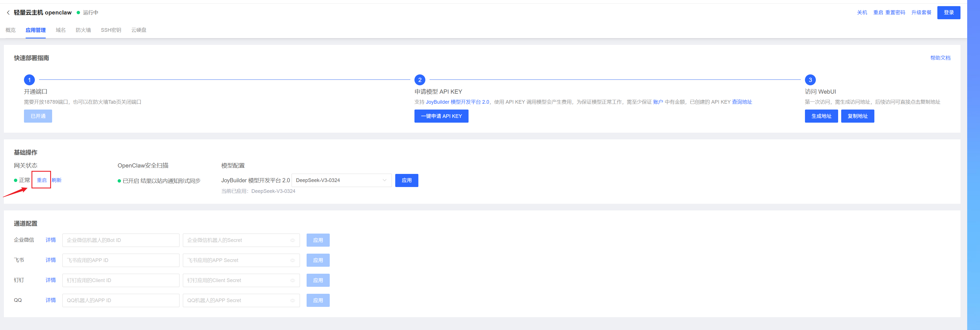Show the 飞书 APP Secret with eye icon

point(293,260)
